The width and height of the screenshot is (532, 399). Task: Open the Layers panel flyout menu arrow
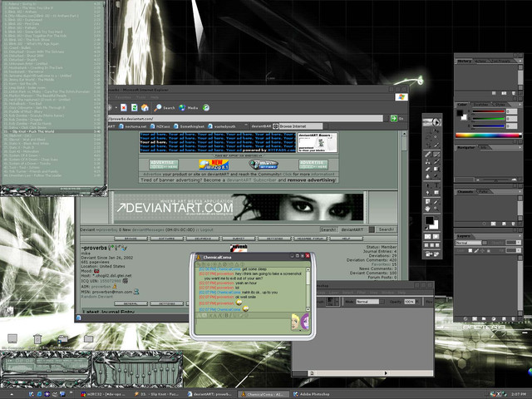[x=520, y=236]
